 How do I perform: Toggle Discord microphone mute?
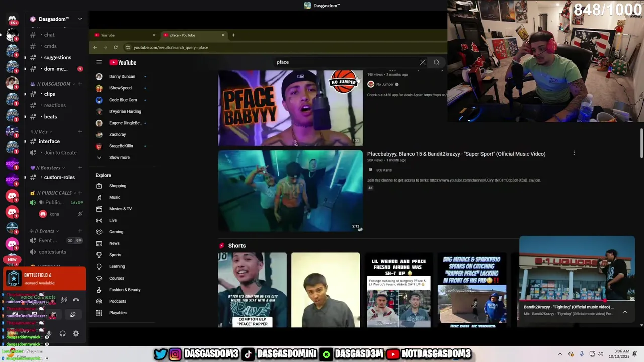click(x=49, y=333)
